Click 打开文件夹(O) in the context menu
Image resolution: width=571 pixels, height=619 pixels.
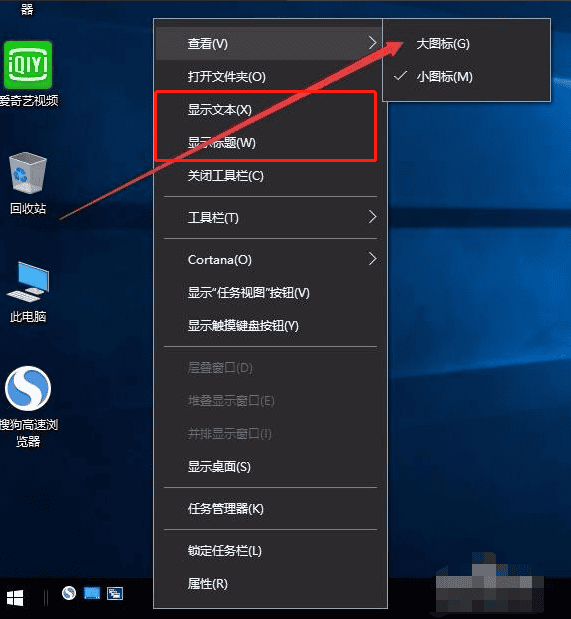(268, 77)
